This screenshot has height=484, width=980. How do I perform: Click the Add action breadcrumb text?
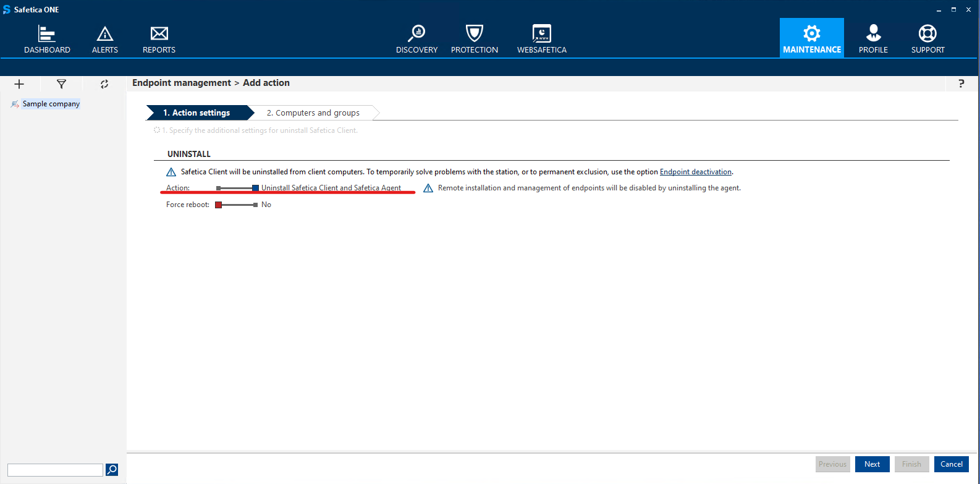pos(266,83)
